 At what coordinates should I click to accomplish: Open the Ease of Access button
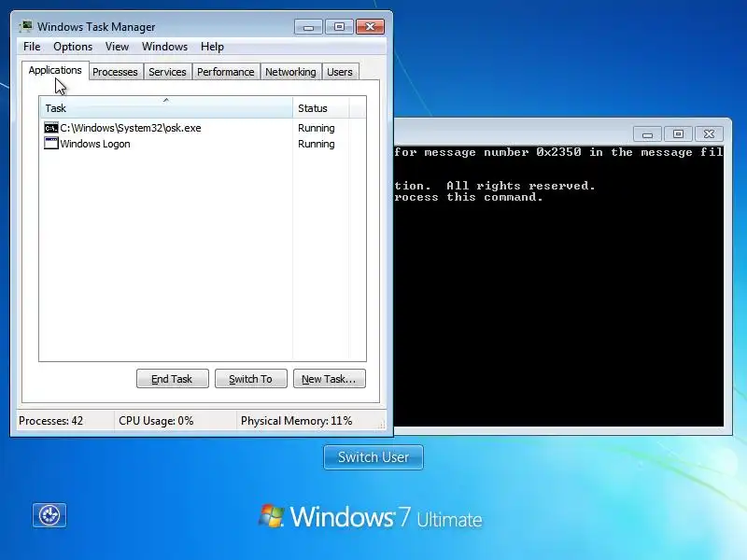pyautogui.click(x=49, y=515)
